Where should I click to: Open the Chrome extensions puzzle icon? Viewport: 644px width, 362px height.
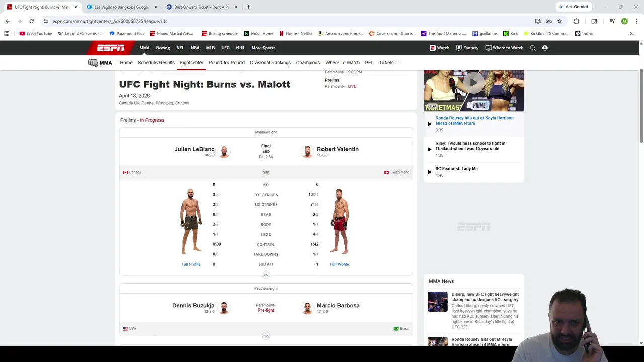click(577, 21)
